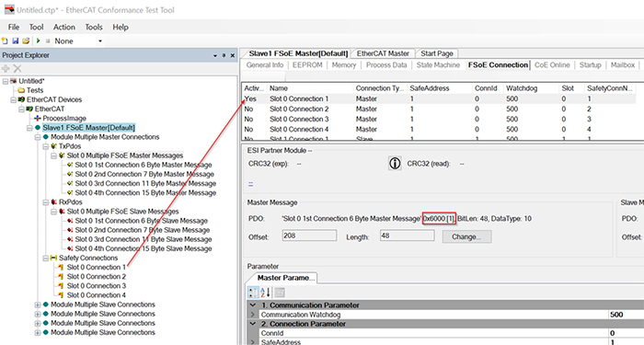The width and height of the screenshot is (644, 345).
Task: Click the info icon next to CRC32 (read)
Action: click(395, 164)
